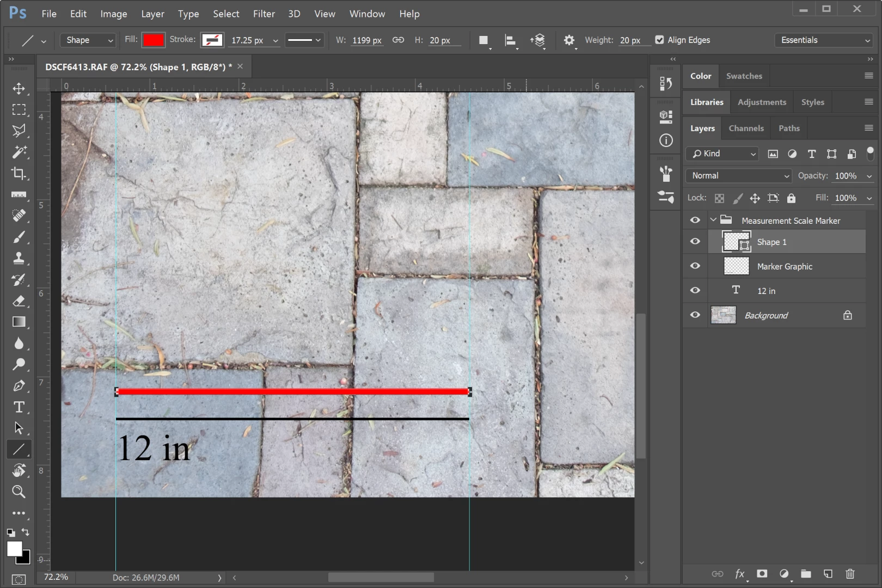Click the shape Width input field
This screenshot has height=588, width=882.
(x=366, y=40)
